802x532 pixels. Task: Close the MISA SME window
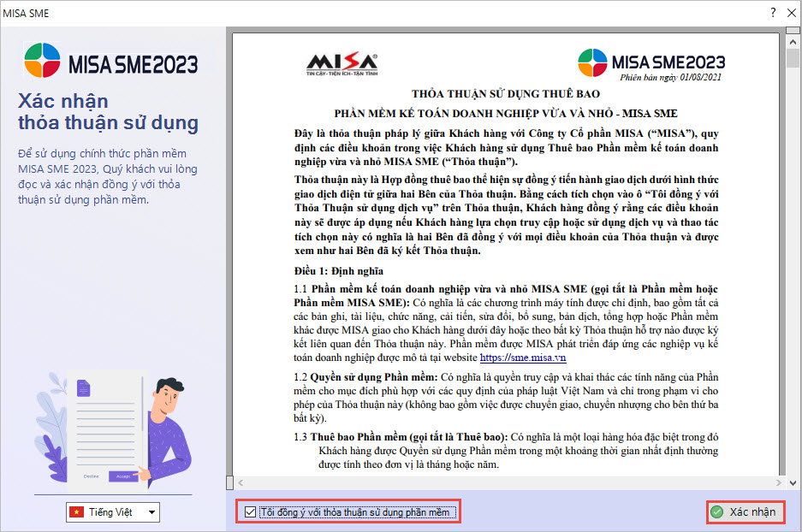point(792,13)
